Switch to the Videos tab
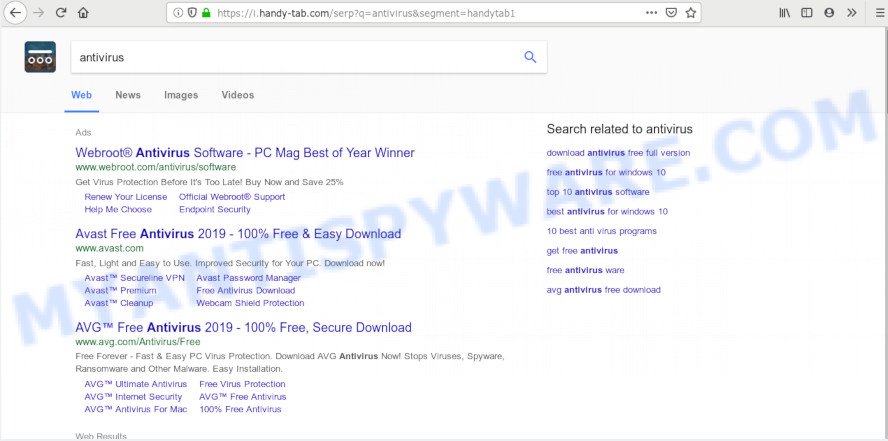888x441 pixels. [x=238, y=95]
